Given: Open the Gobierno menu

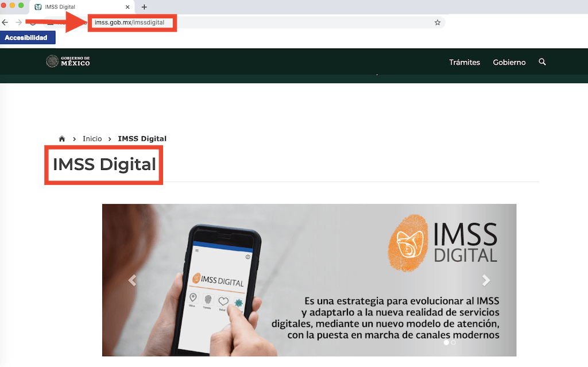Looking at the screenshot, I should [x=509, y=62].
